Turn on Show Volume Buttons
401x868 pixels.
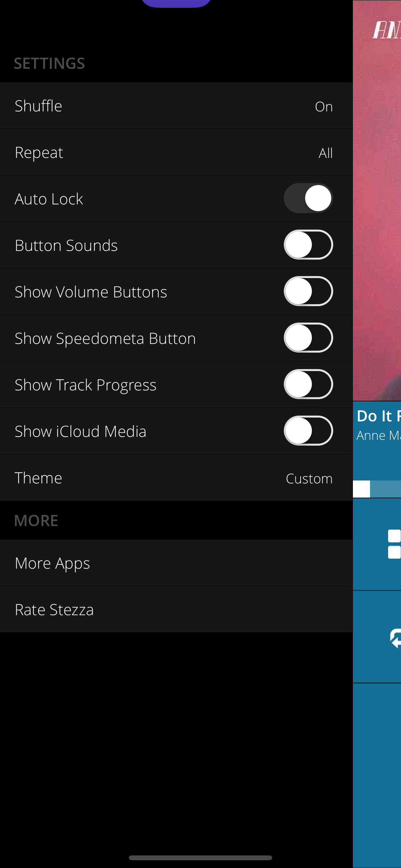pos(308,292)
